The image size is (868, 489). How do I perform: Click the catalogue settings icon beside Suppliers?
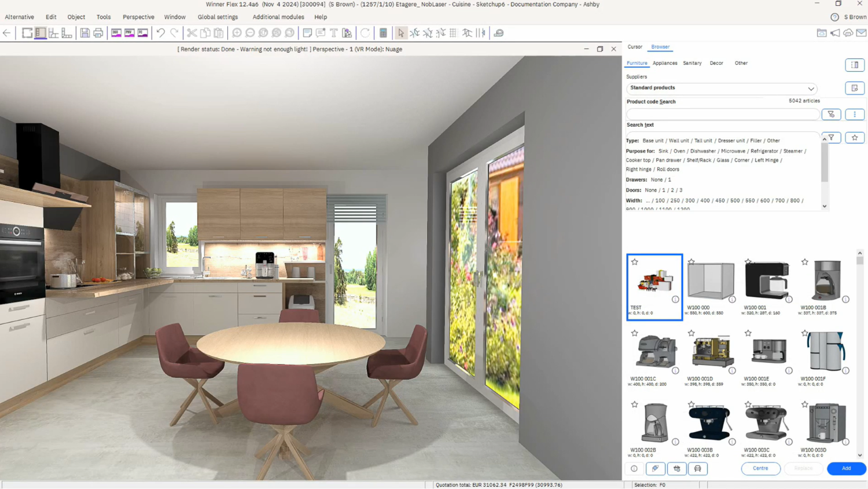(855, 88)
